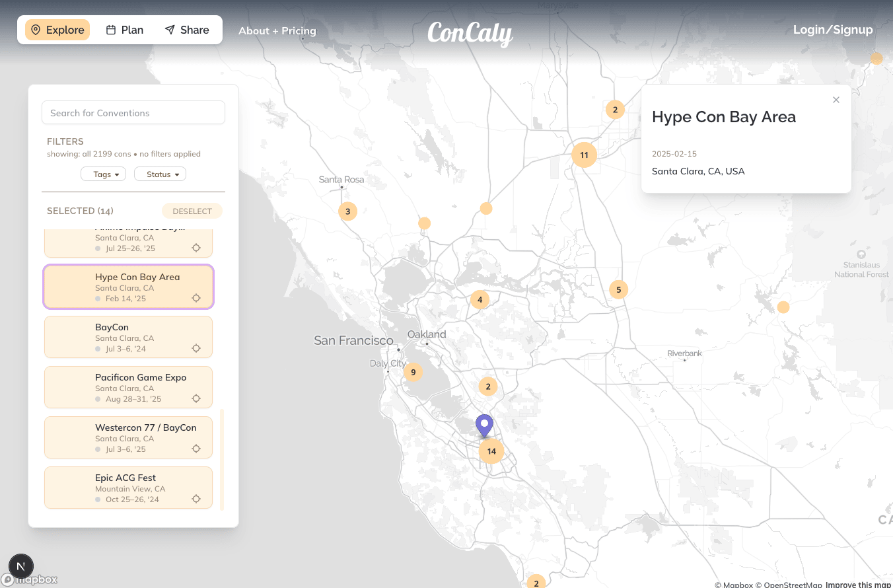Close the Hype Con Bay Area popup
The width and height of the screenshot is (893, 588).
(836, 100)
